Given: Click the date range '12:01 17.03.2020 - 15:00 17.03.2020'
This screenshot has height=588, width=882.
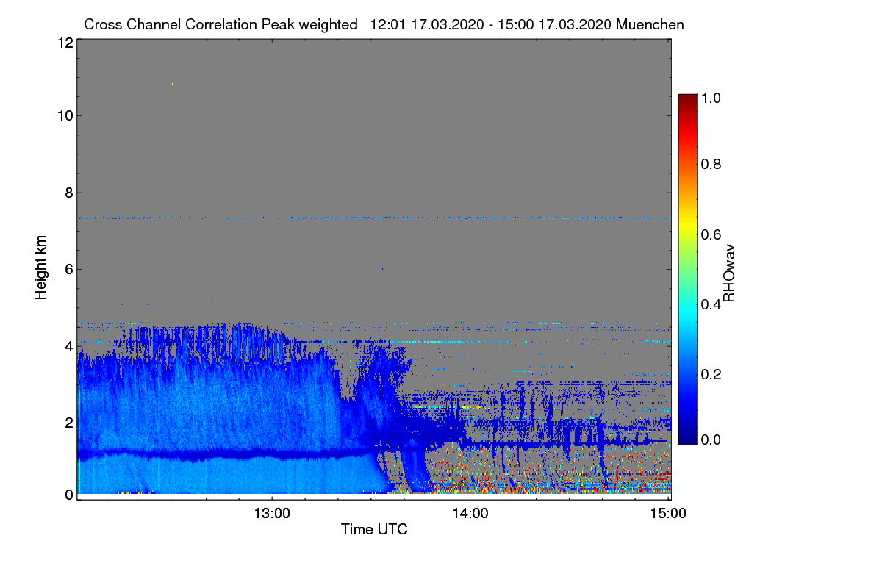Looking at the screenshot, I should (x=491, y=24).
